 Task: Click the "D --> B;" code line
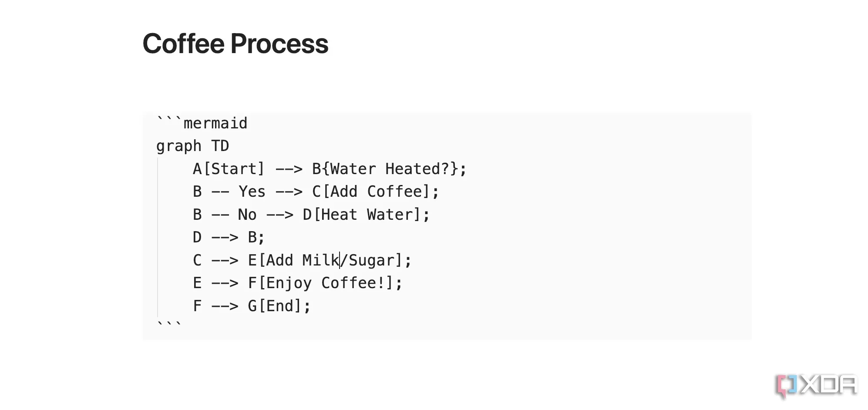(x=229, y=237)
